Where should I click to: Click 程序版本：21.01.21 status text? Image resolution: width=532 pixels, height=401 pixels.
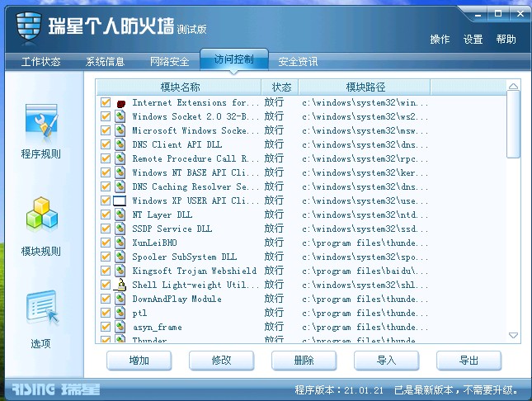[339, 390]
